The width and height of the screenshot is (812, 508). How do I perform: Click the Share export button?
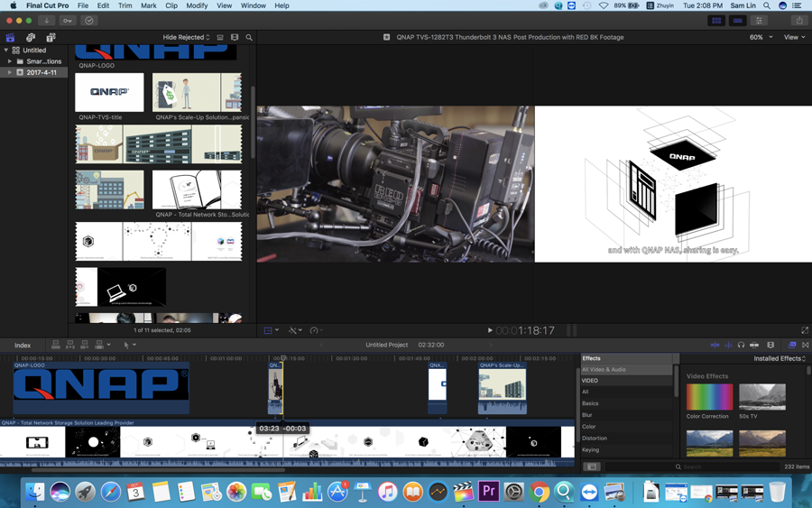tap(799, 21)
